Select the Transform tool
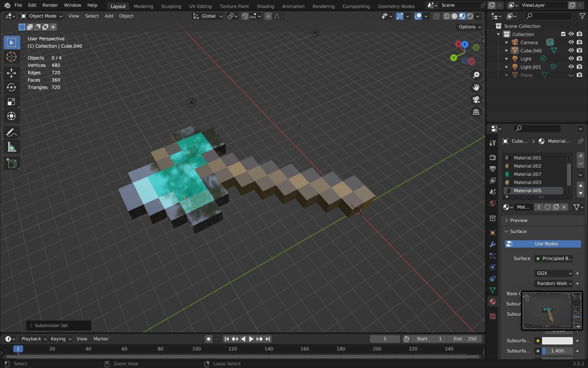Image resolution: width=588 pixels, height=368 pixels. (11, 116)
